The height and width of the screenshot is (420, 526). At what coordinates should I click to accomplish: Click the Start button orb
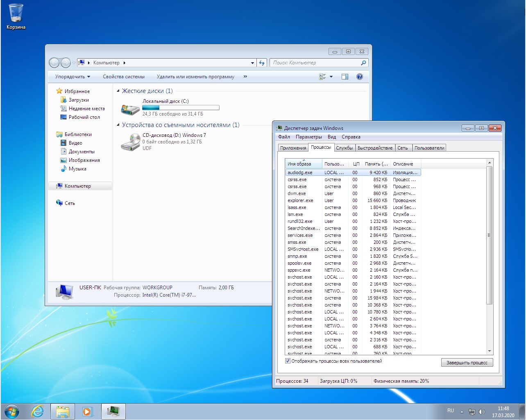[11, 411]
